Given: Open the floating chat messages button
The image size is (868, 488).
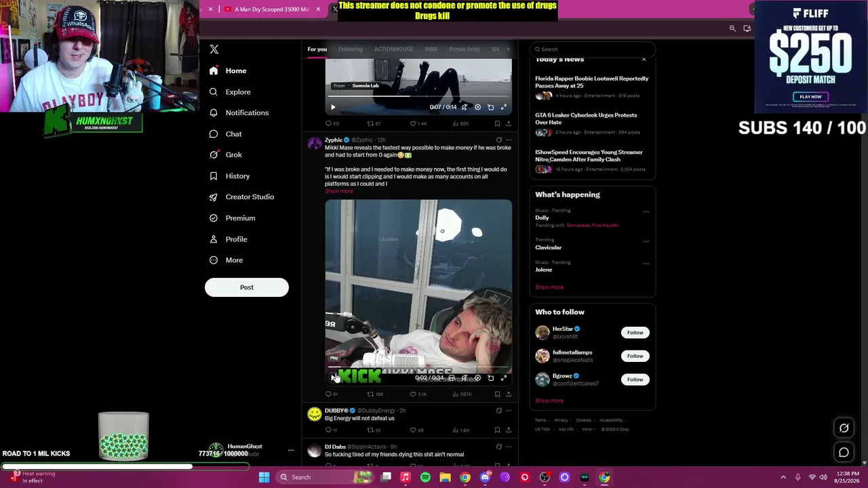Looking at the screenshot, I should tap(844, 452).
